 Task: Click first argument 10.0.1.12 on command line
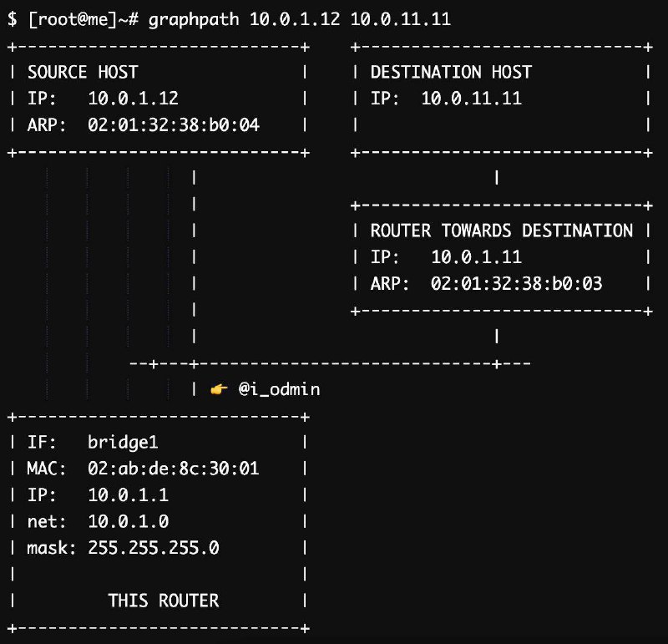click(295, 19)
